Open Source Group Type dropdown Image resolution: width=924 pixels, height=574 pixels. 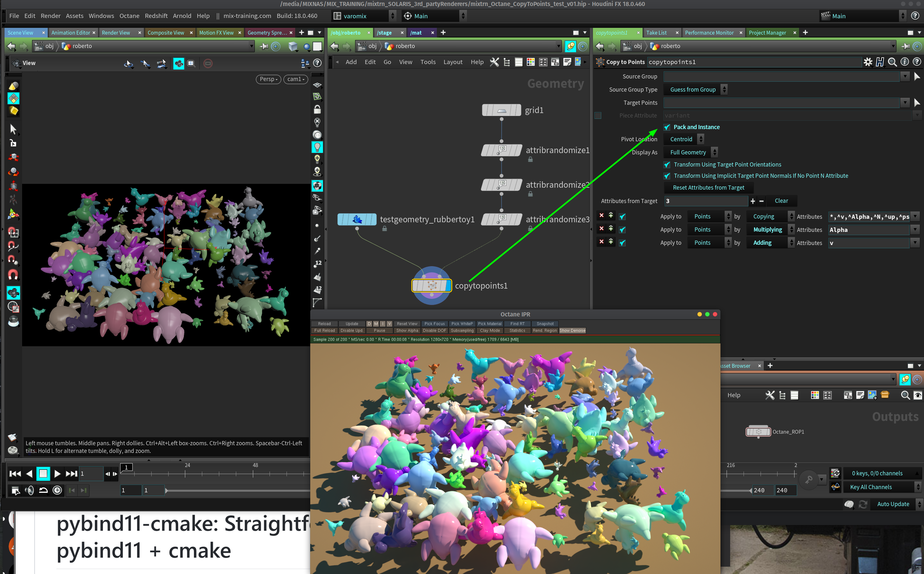click(x=696, y=90)
